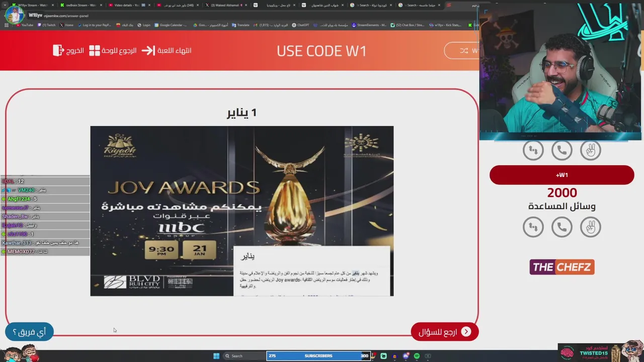The image size is (644, 362).
Task: Click the two-fingers icon above the +W1 bar
Action: pyautogui.click(x=591, y=150)
